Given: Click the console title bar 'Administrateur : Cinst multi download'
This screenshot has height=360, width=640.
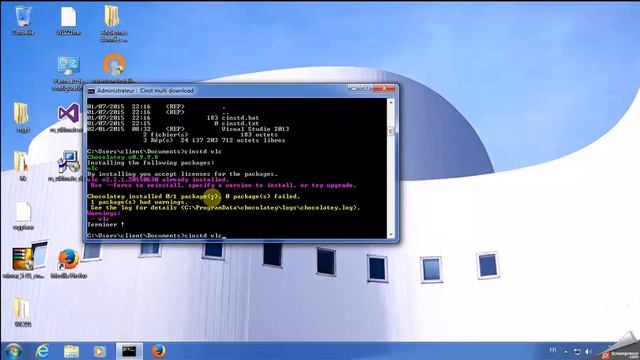Looking at the screenshot, I should click(145, 91).
